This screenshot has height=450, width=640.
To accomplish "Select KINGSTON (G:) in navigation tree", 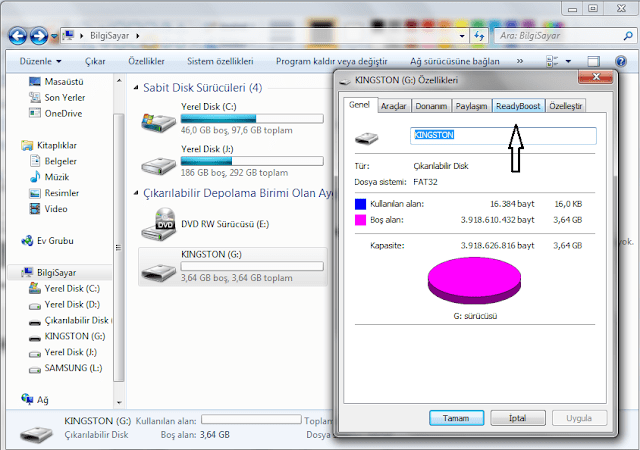I will click(x=67, y=336).
